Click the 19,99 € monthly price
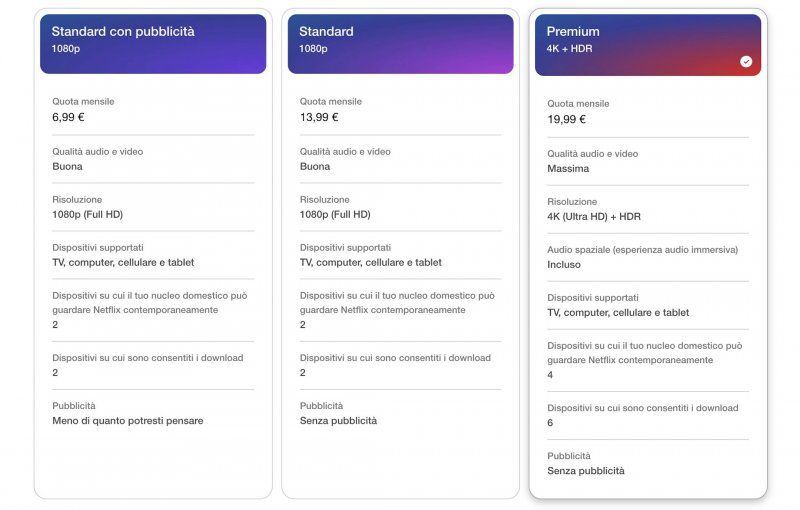Screen dimensions: 800x510 click(x=566, y=119)
